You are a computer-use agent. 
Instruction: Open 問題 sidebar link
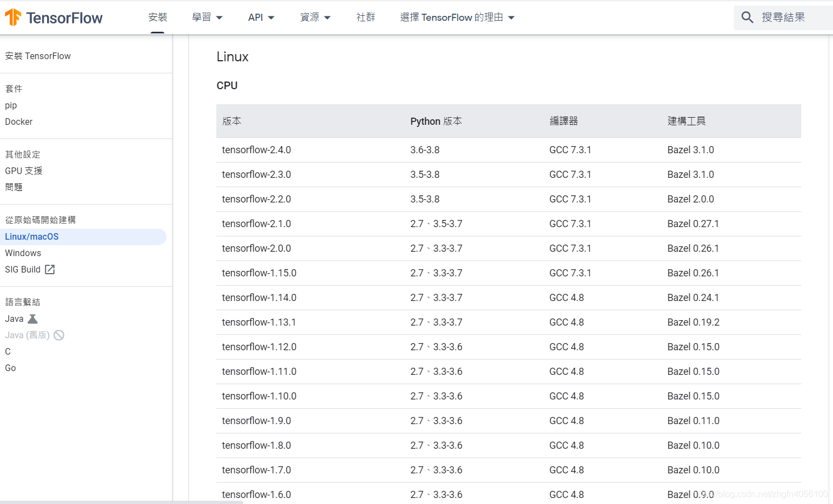pos(14,187)
